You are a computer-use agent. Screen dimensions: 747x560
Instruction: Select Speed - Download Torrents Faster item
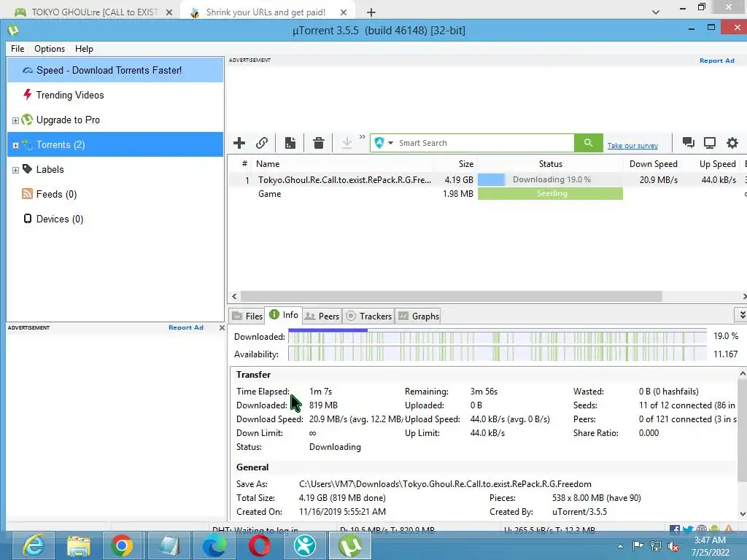tap(115, 70)
